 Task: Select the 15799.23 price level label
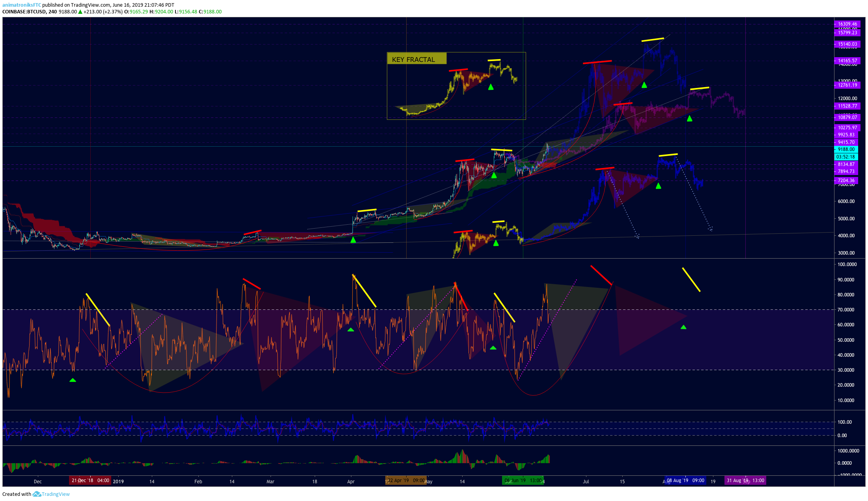847,33
